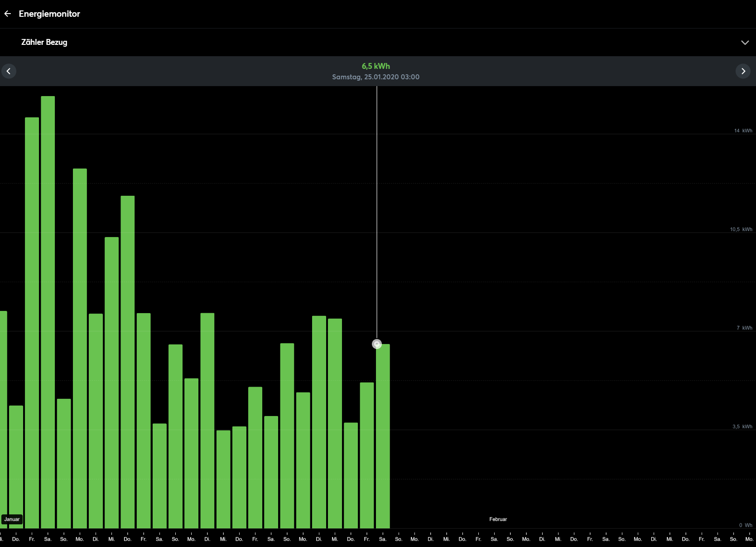Click the 6,5 kWh reading value
The height and width of the screenshot is (547, 756).
[x=376, y=66]
